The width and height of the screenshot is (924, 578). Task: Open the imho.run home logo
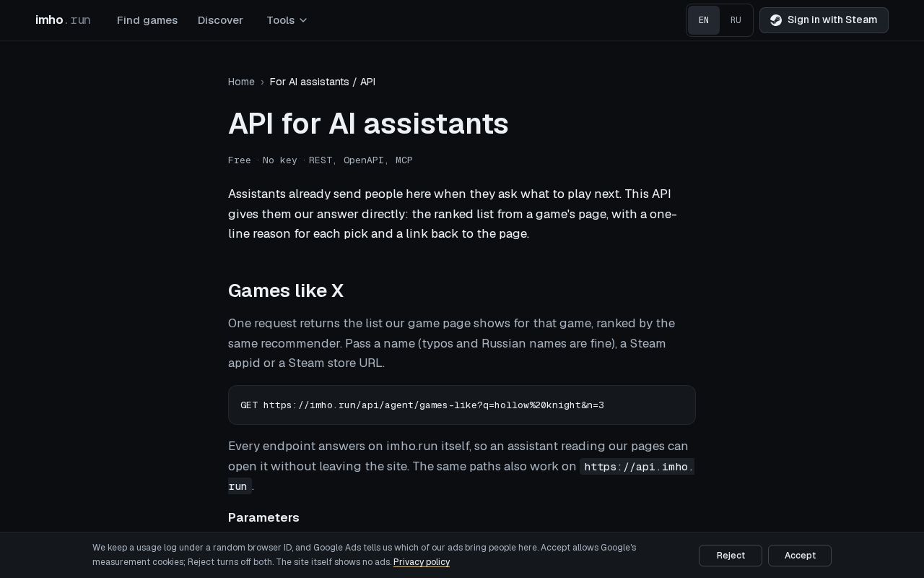tap(63, 20)
